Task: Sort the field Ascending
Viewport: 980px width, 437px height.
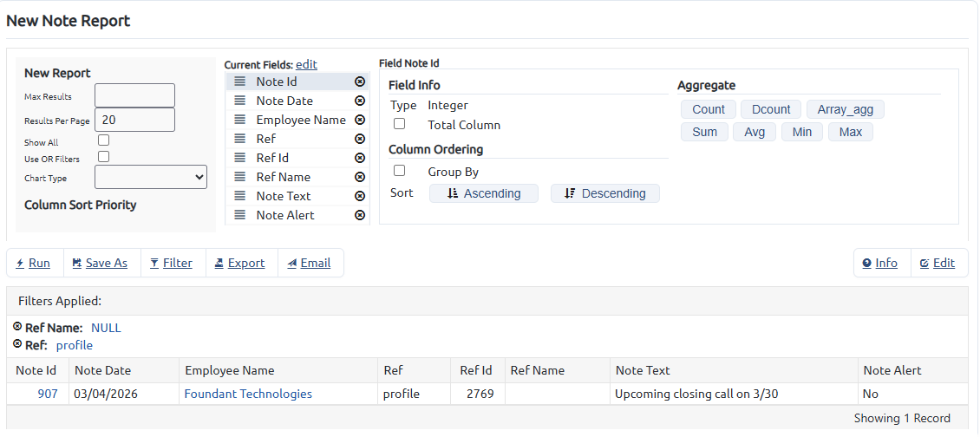Action: coord(484,193)
